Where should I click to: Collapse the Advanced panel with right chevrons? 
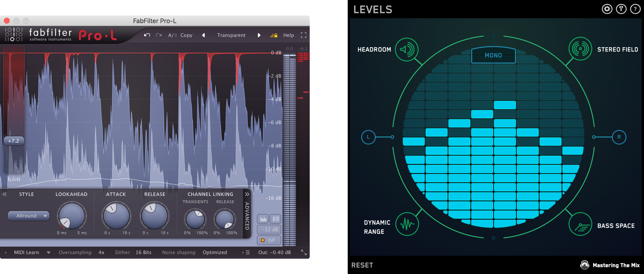tap(247, 194)
